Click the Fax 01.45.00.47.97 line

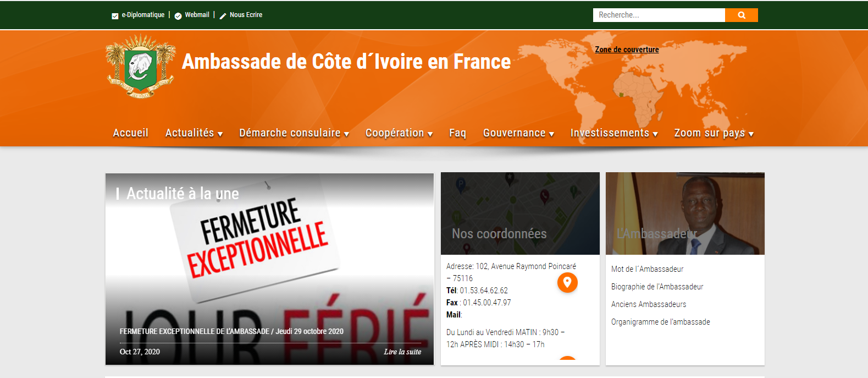tap(478, 303)
